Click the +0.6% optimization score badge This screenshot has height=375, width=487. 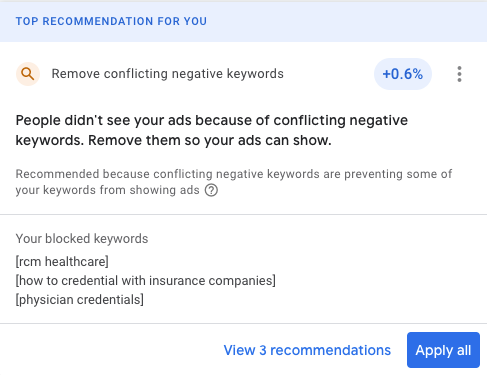(x=403, y=74)
